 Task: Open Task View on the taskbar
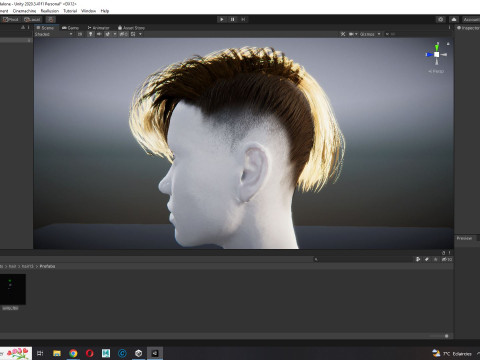[40, 353]
